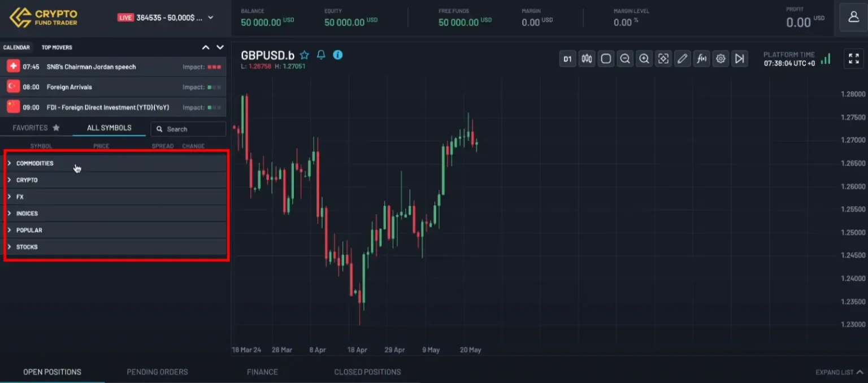
Task: Click the GBPUSD.b chart title
Action: click(268, 55)
